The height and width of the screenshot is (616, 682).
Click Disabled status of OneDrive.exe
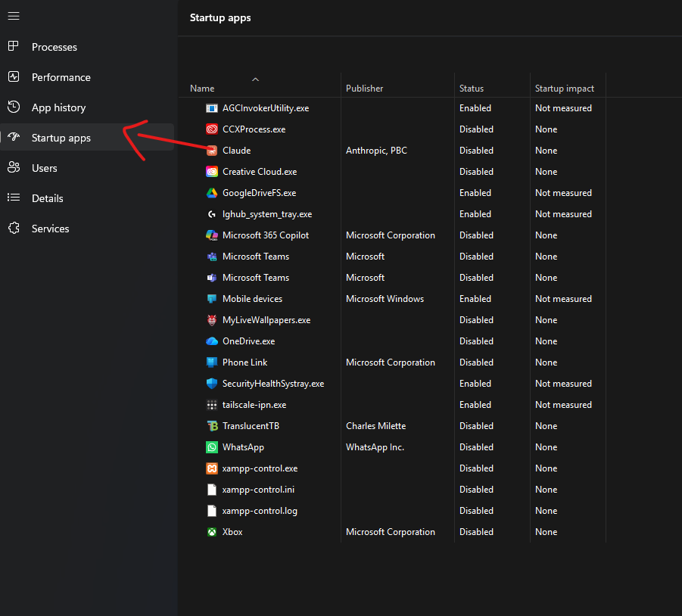point(476,341)
